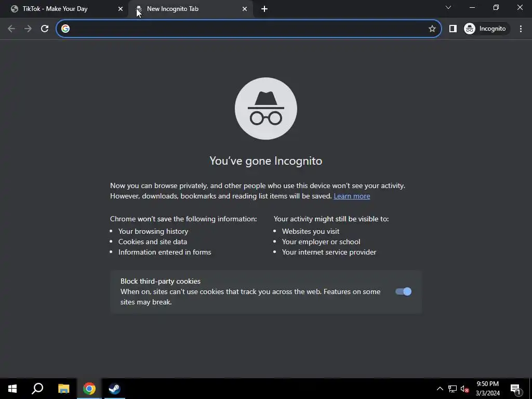Image resolution: width=532 pixels, height=399 pixels.
Task: Open the side panel icon
Action: click(x=453, y=29)
